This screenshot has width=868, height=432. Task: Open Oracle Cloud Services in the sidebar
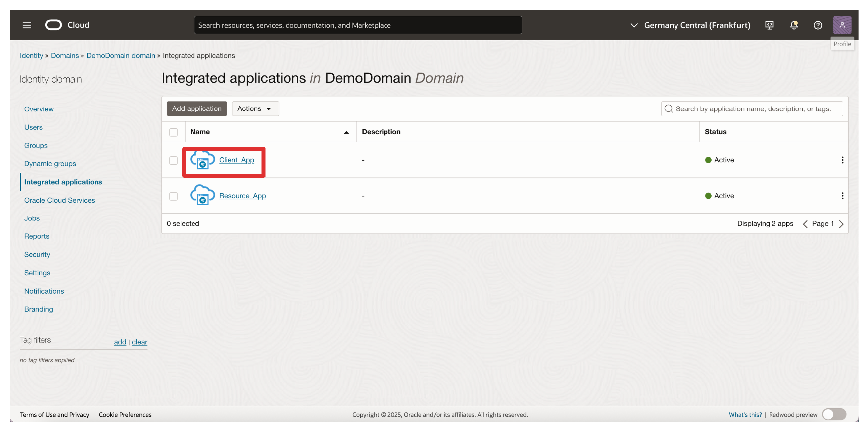(59, 200)
